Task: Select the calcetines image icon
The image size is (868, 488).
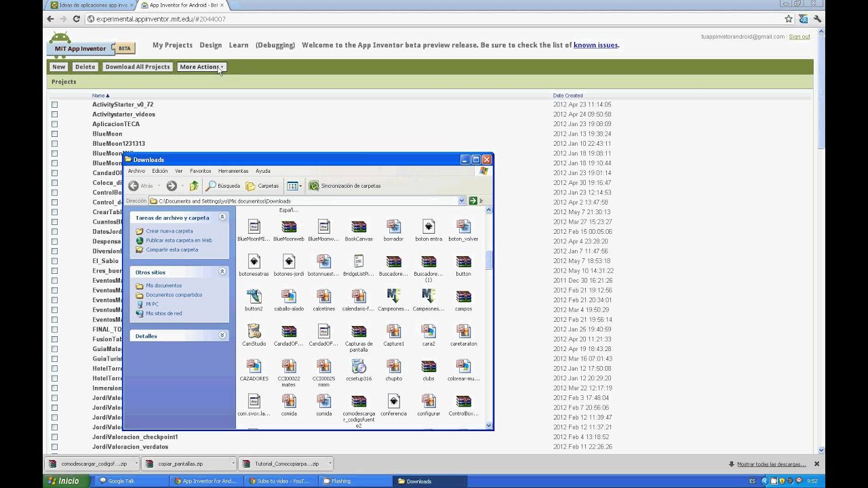Action: [x=323, y=296]
